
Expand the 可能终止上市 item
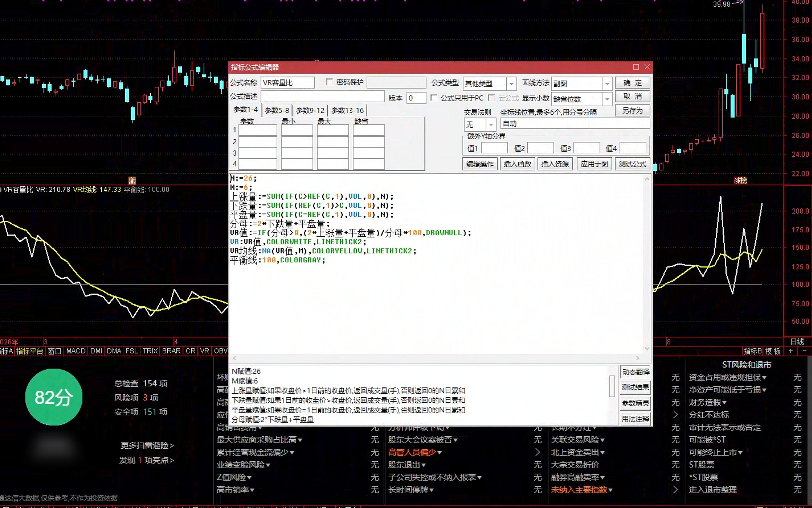point(716,452)
